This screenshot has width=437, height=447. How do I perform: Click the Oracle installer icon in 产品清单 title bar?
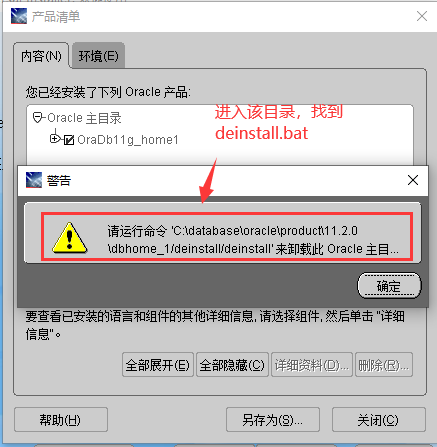(x=19, y=16)
